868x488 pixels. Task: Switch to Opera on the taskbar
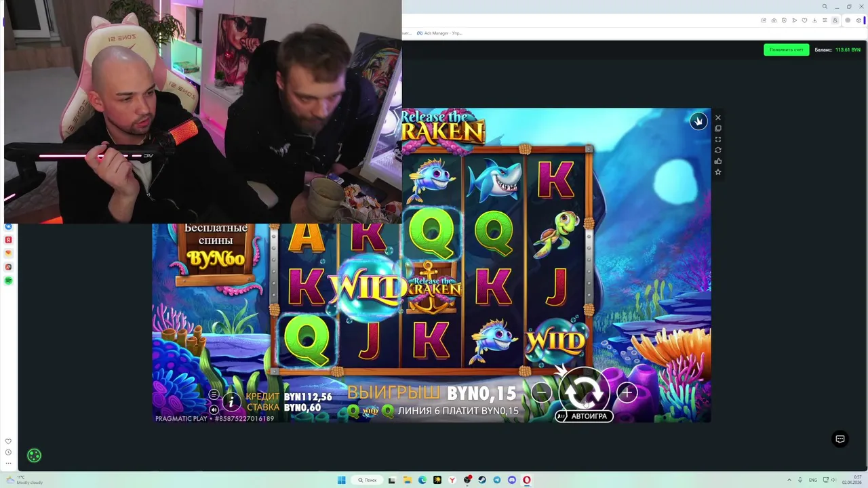tap(527, 480)
